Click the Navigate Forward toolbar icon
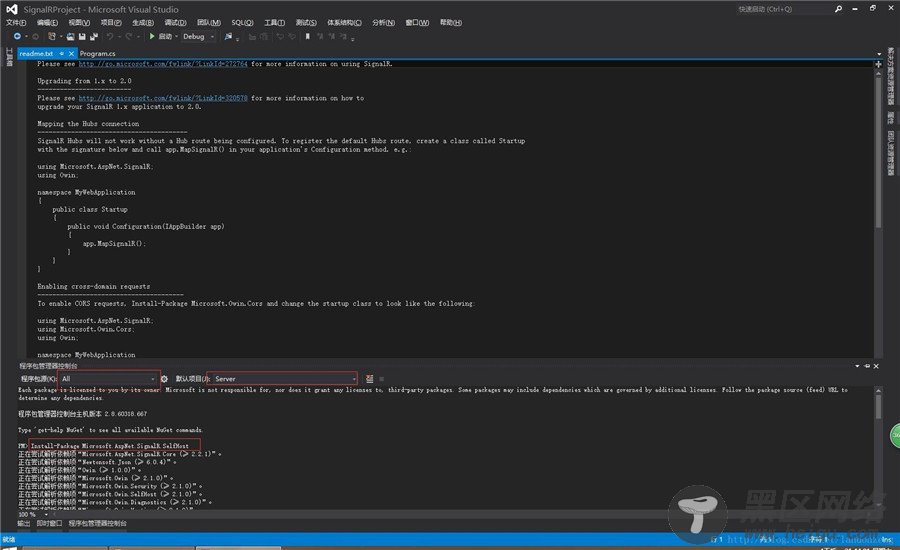Image resolution: width=900 pixels, height=550 pixels. [36, 36]
